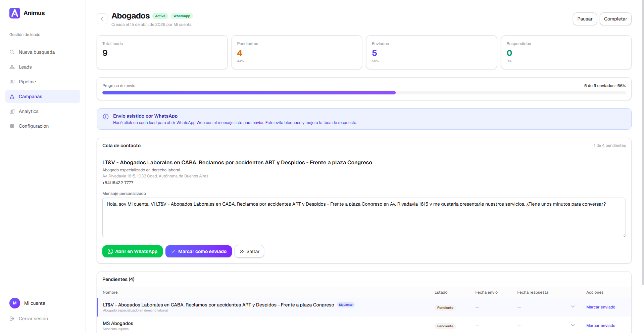The image size is (644, 333).
Task: Select the Nueva búsqueda search icon
Action: click(x=12, y=52)
